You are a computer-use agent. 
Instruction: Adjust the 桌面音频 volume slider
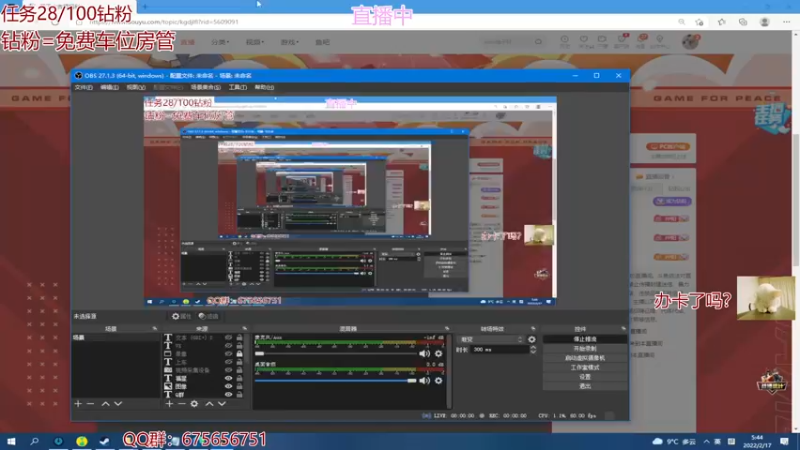(335, 381)
